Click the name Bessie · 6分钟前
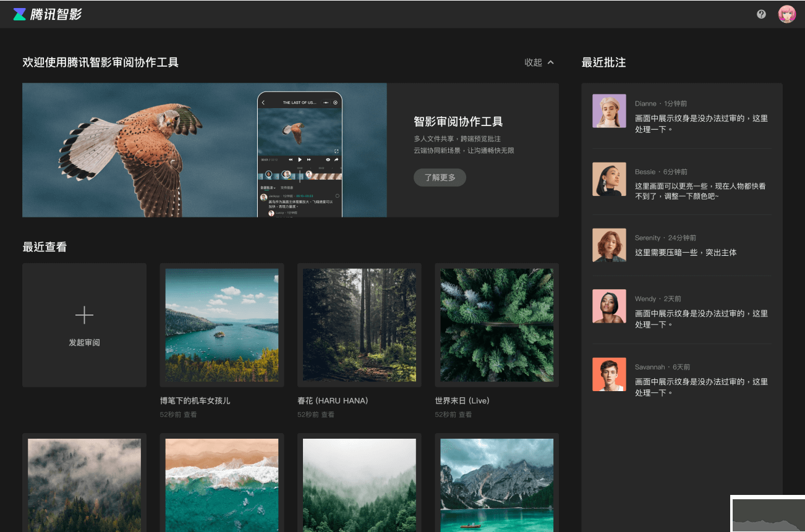 pyautogui.click(x=661, y=172)
